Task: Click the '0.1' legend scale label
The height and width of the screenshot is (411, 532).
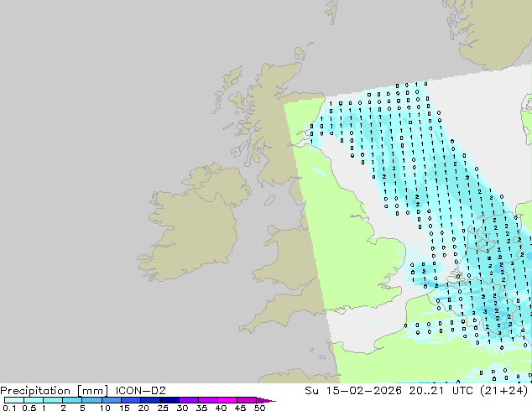Action: pyautogui.click(x=9, y=408)
